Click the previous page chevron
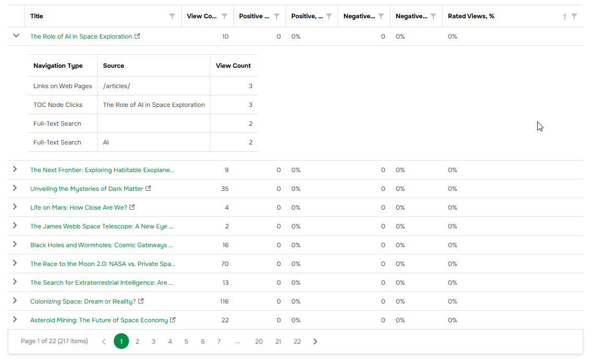Screen dimensions: 592x364 pos(103,341)
